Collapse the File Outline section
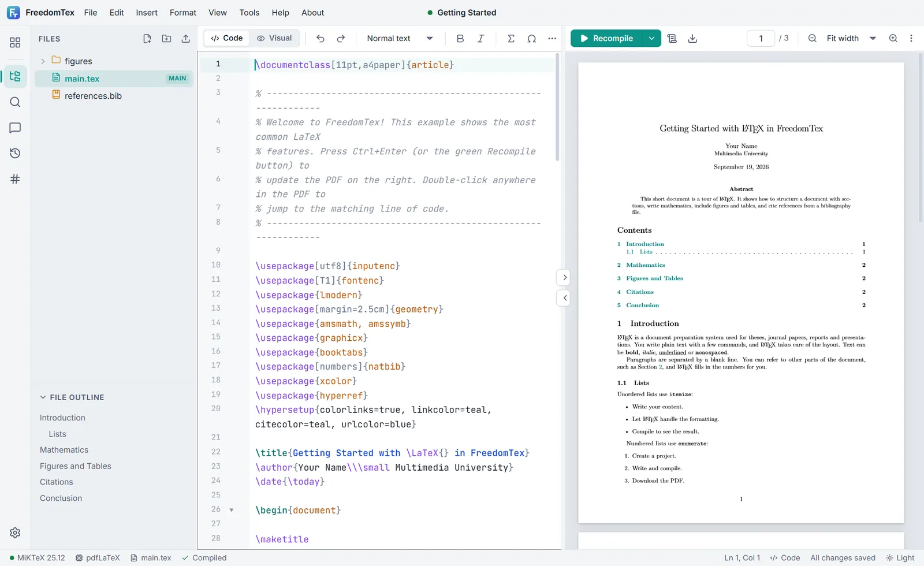 click(43, 397)
